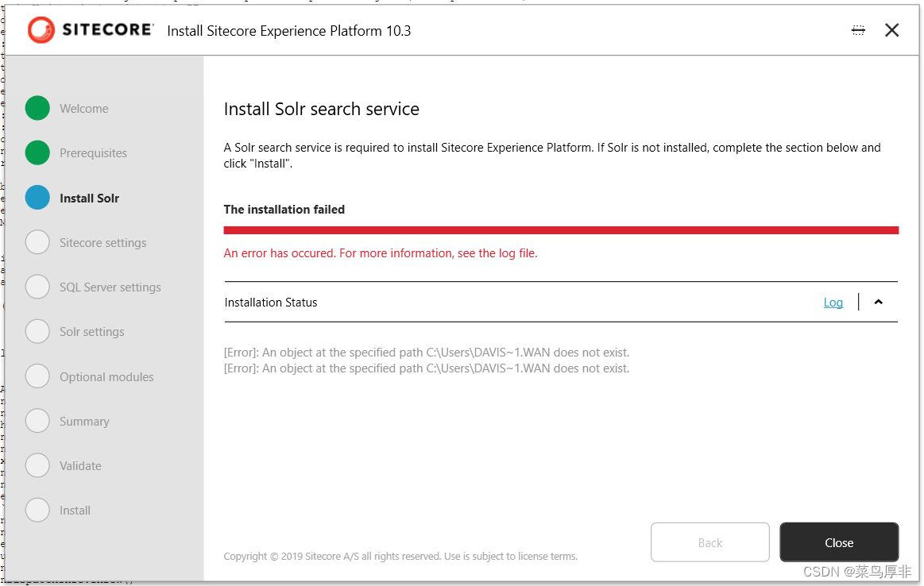The image size is (924, 586).
Task: Click the Summary step circle
Action: [37, 421]
